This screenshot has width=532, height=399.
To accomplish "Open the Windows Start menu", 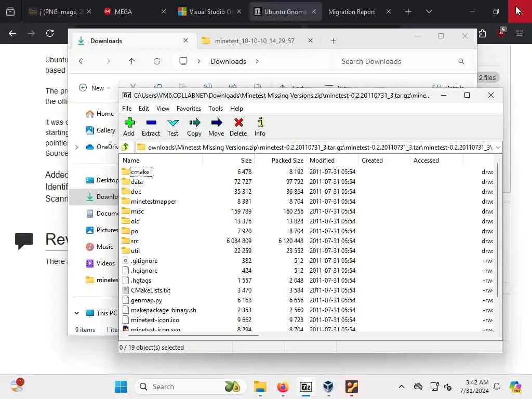I will point(121,387).
